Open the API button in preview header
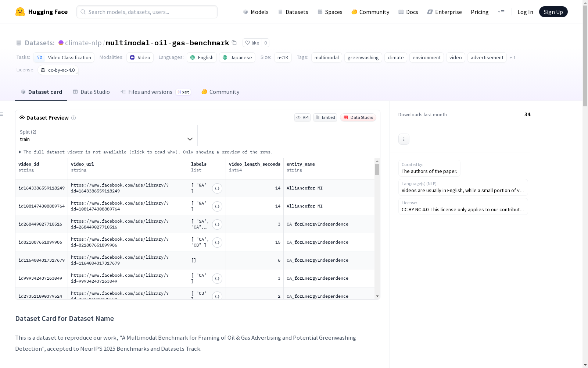 pos(302,117)
